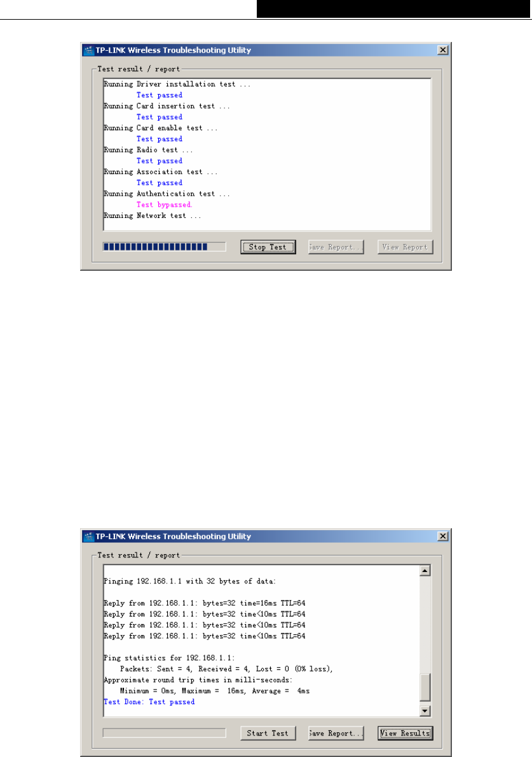Click the TP-LINK icon in the lower window's title bar
Screen dimensions: 532x757
click(x=88, y=536)
